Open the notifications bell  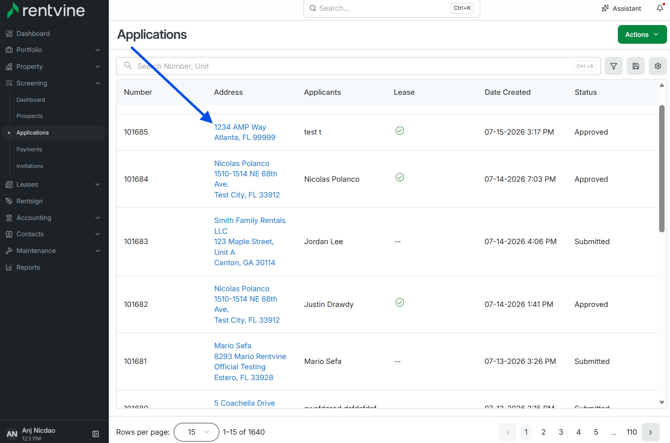660,8
